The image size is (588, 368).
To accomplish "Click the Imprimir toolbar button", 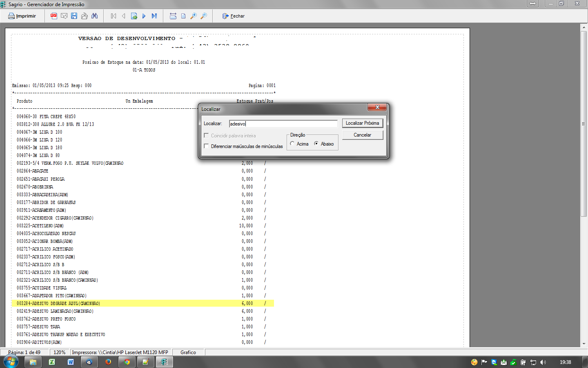I will (22, 16).
